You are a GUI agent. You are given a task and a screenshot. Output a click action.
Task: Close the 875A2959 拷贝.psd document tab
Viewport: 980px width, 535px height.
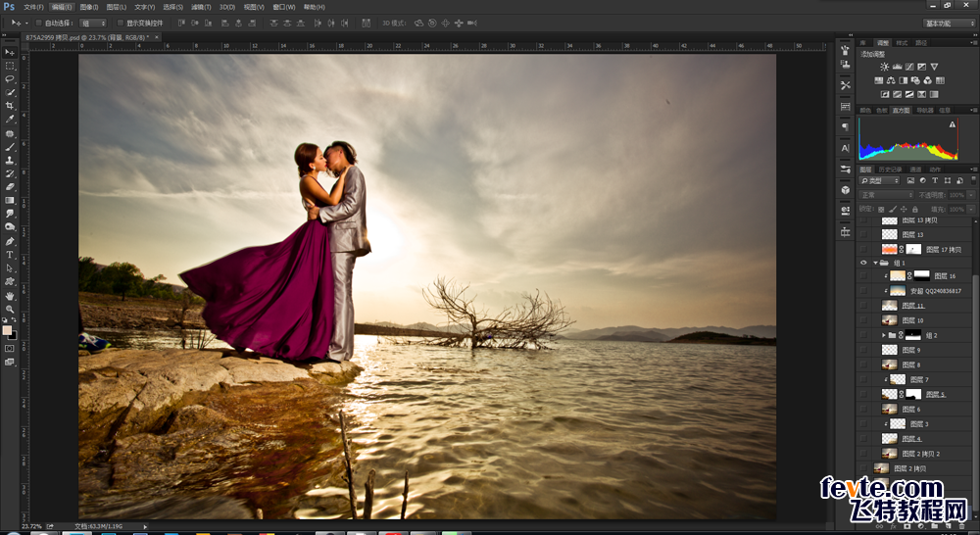[x=156, y=37]
